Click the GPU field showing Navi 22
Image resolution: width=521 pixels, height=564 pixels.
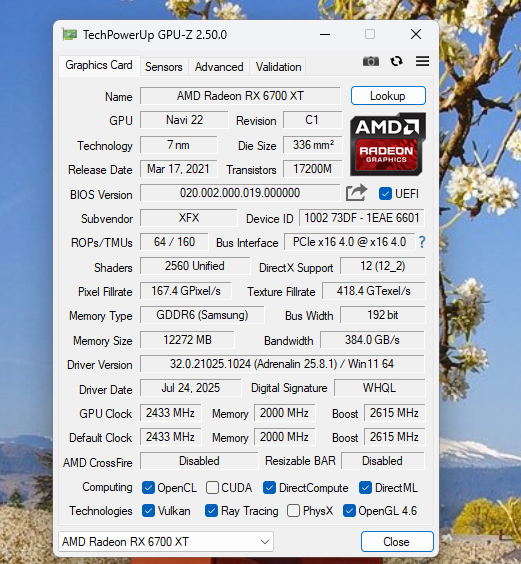pyautogui.click(x=184, y=120)
